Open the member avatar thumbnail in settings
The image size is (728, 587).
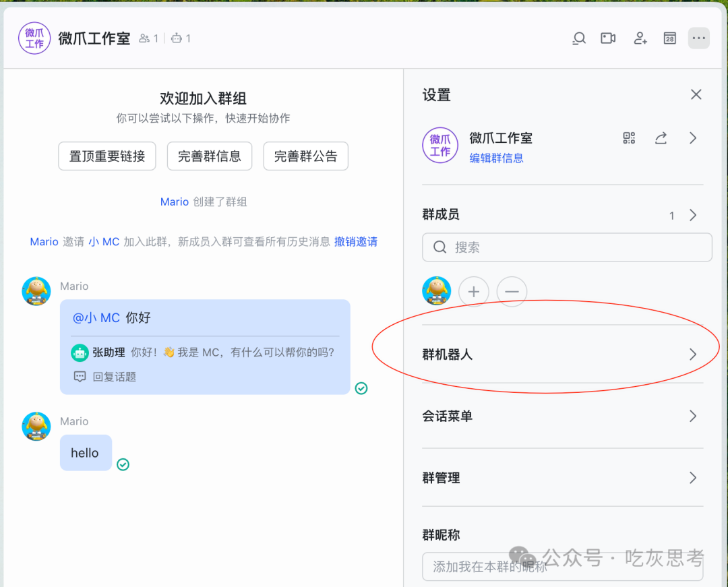pyautogui.click(x=436, y=291)
